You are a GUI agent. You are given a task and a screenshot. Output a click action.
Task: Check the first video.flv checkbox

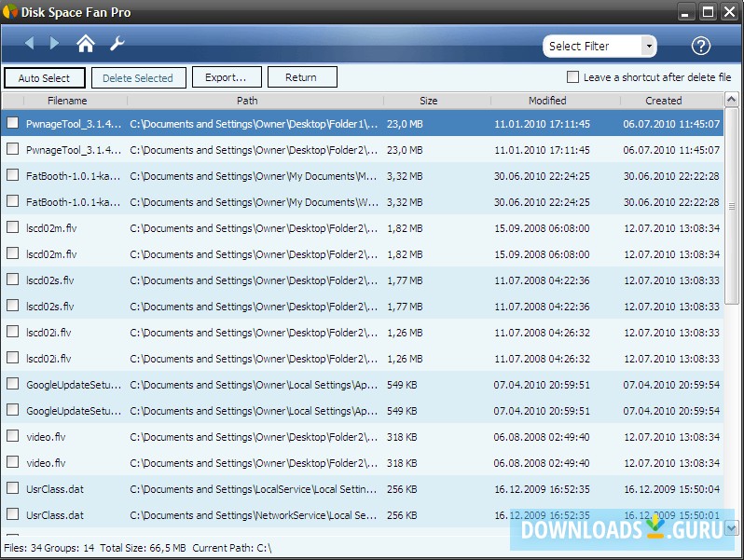[x=13, y=436]
